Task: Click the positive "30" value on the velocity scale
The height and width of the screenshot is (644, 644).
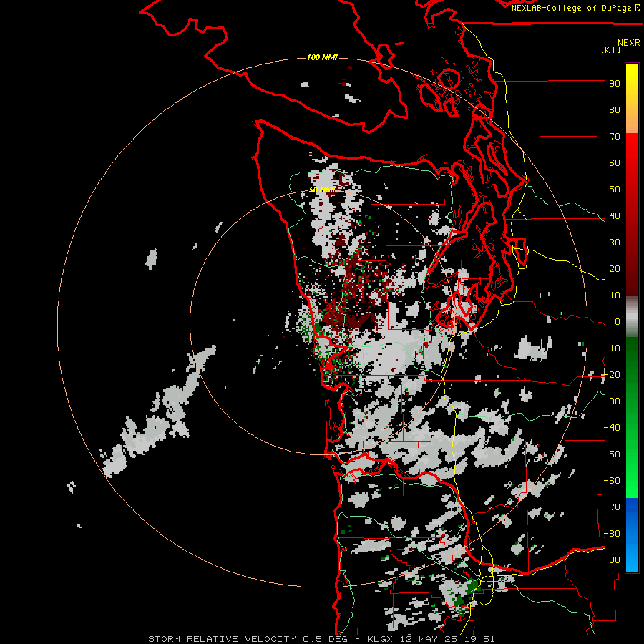Action: click(x=615, y=243)
